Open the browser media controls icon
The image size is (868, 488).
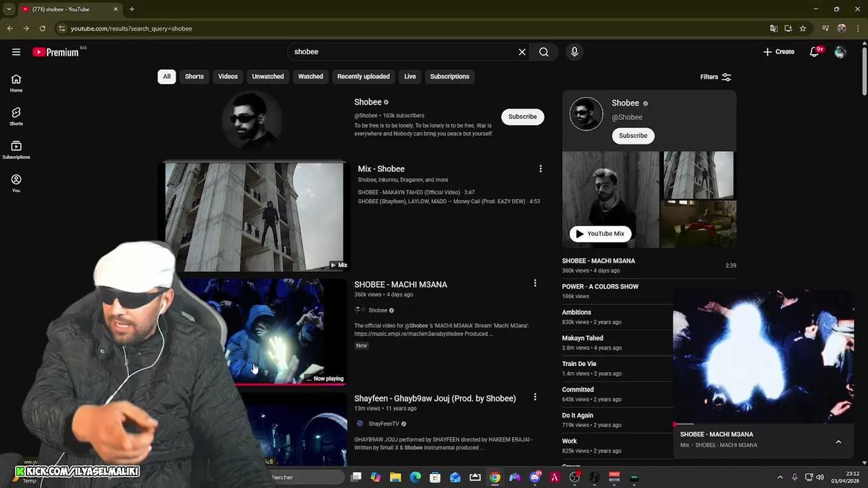(825, 28)
